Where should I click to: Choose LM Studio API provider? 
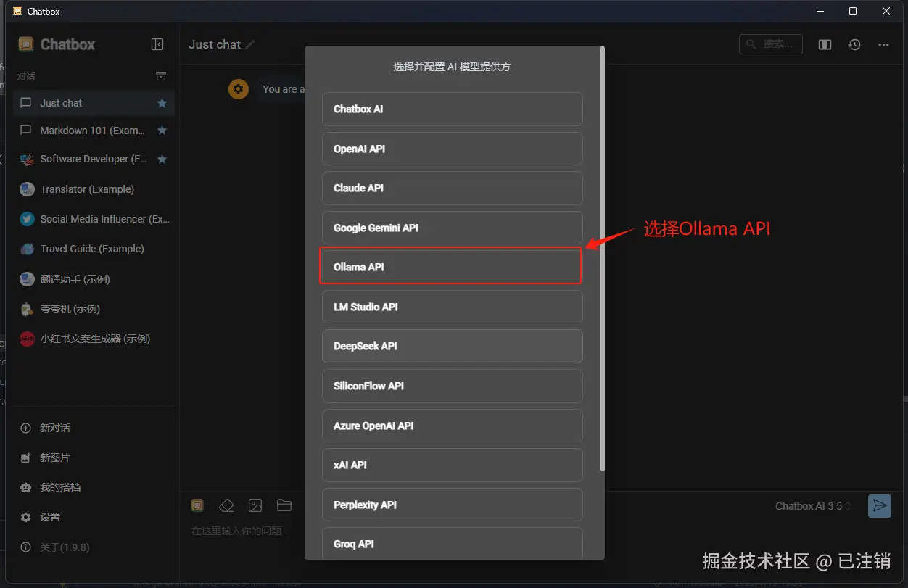click(x=452, y=307)
